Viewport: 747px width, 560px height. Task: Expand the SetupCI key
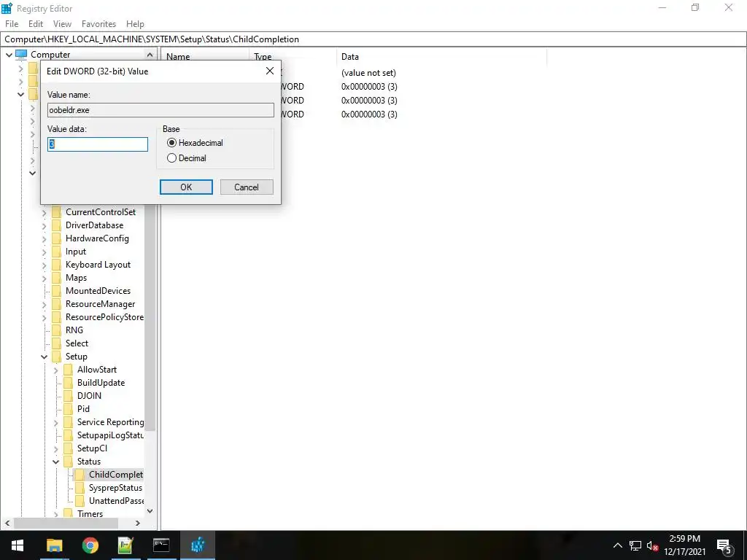55,448
